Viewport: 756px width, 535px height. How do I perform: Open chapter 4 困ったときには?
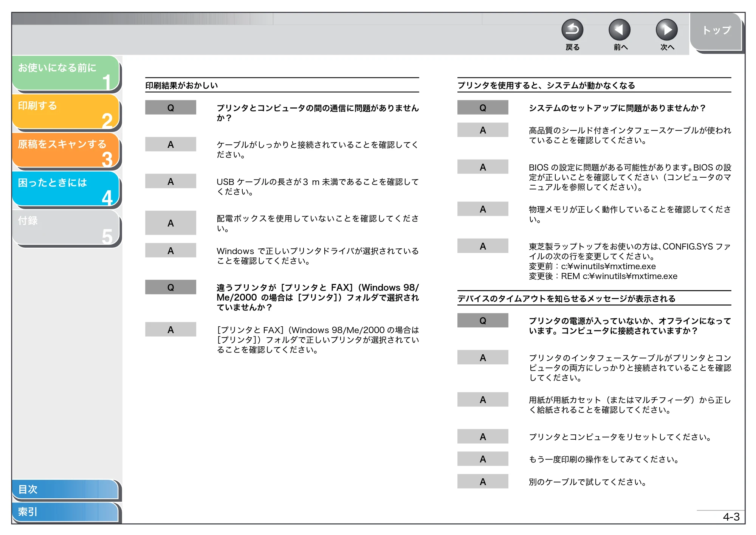[66, 189]
